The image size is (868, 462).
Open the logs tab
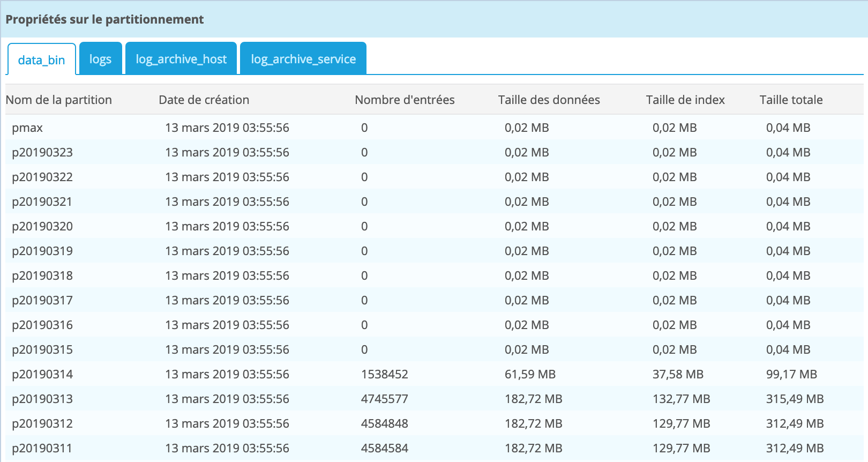101,58
